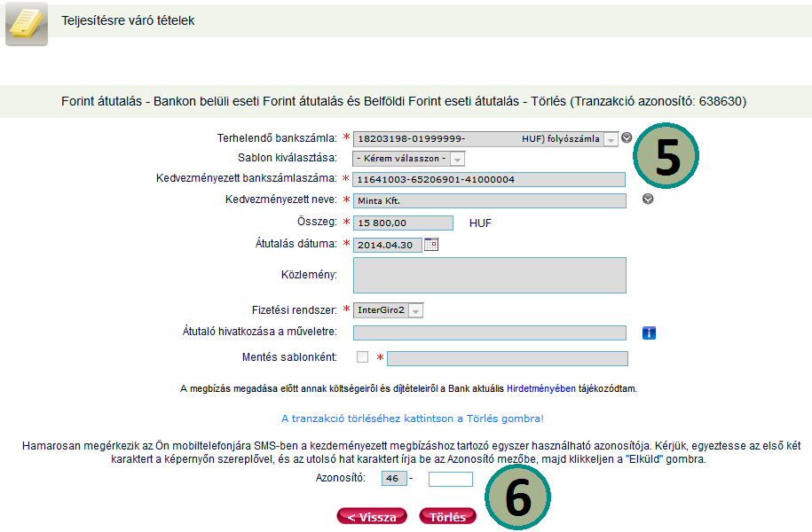Click the round arrow icon next to Kedvezményezett neve

point(648,199)
